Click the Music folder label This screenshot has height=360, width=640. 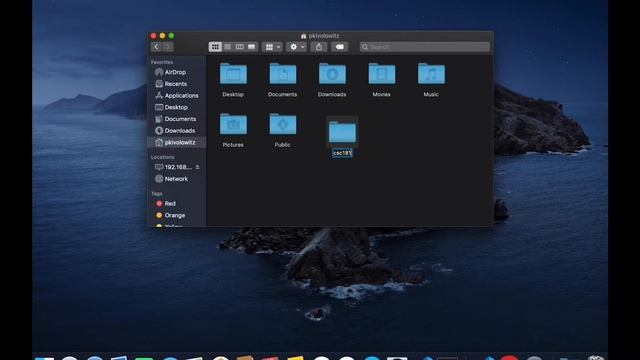(431, 94)
